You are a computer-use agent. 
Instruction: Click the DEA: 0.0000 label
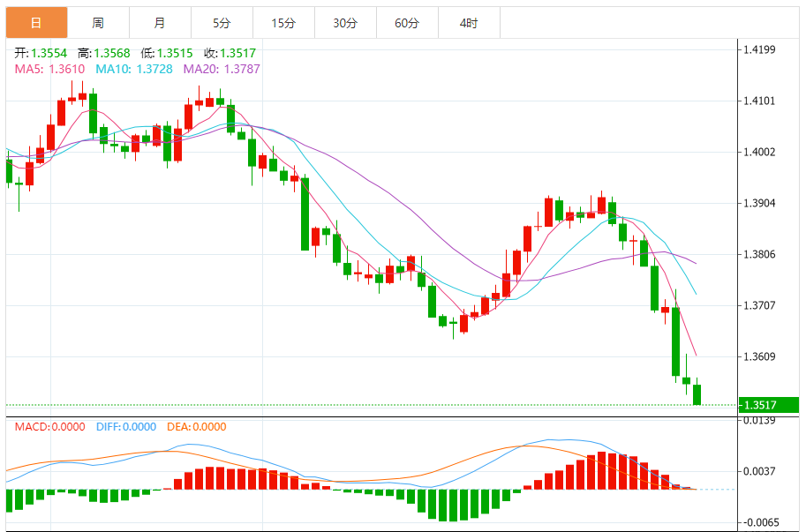[x=195, y=427]
